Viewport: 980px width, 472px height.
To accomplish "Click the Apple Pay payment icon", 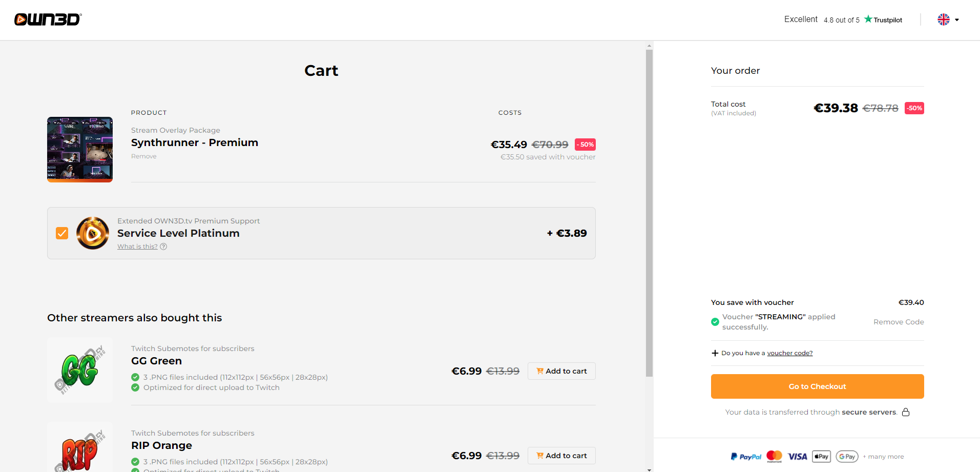I will click(x=821, y=456).
